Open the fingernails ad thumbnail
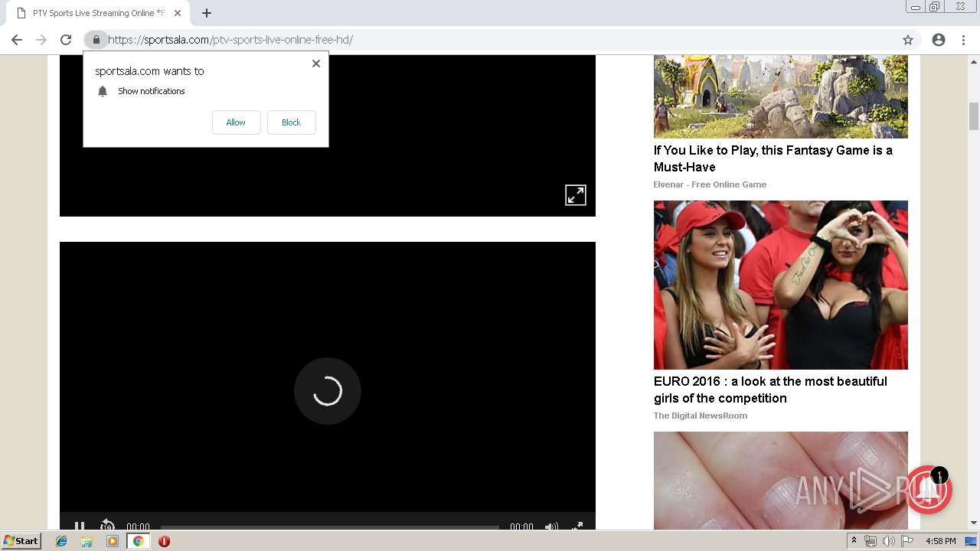The height and width of the screenshot is (551, 980). [781, 481]
